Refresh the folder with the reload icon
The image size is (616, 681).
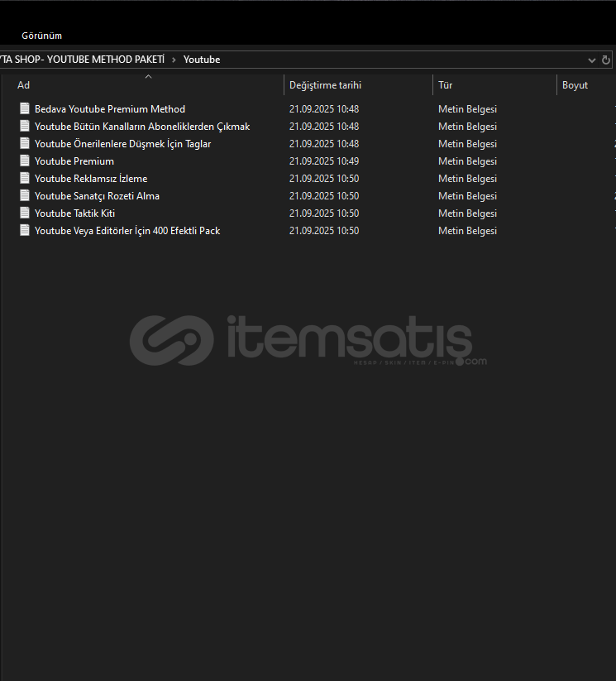tap(605, 60)
